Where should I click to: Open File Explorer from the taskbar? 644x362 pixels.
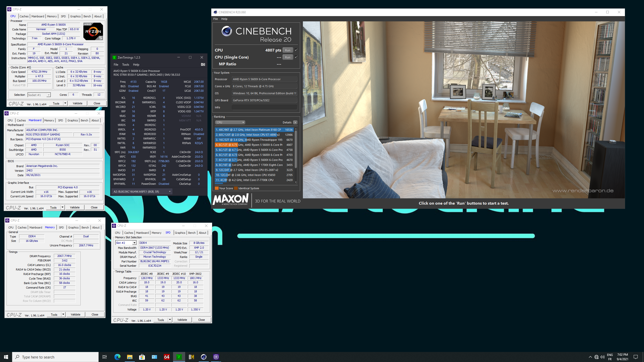pyautogui.click(x=130, y=357)
